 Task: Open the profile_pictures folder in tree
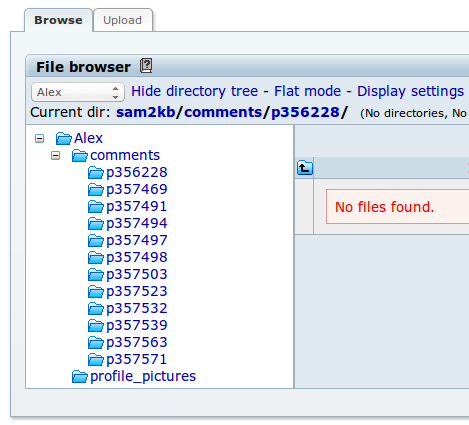tap(143, 376)
